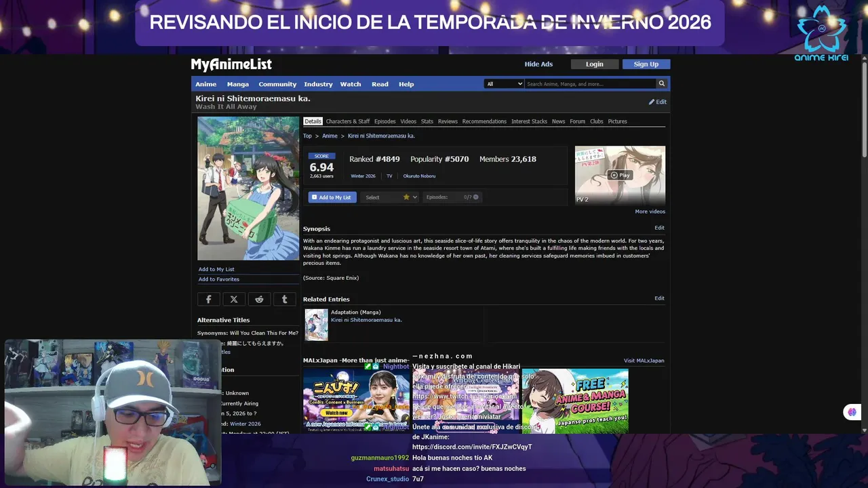
Task: Click the Visit MALxJapan link
Action: point(644,361)
